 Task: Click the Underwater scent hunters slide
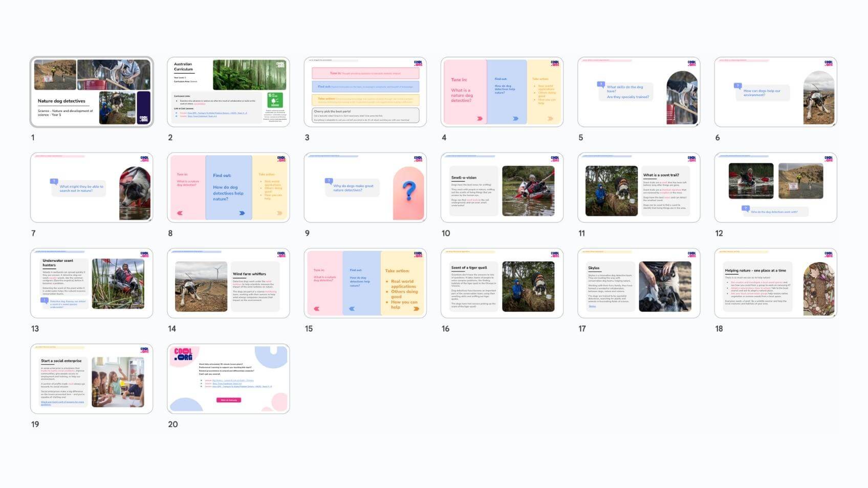coord(92,283)
